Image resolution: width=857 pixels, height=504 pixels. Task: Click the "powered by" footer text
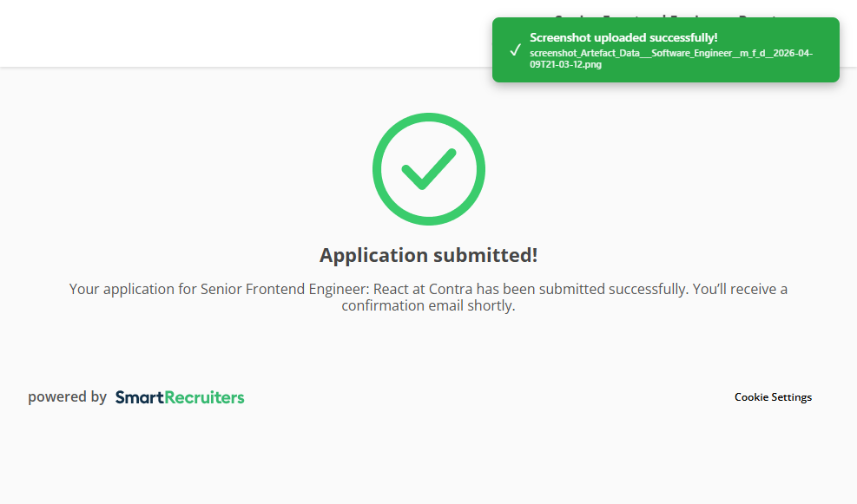[x=67, y=397]
